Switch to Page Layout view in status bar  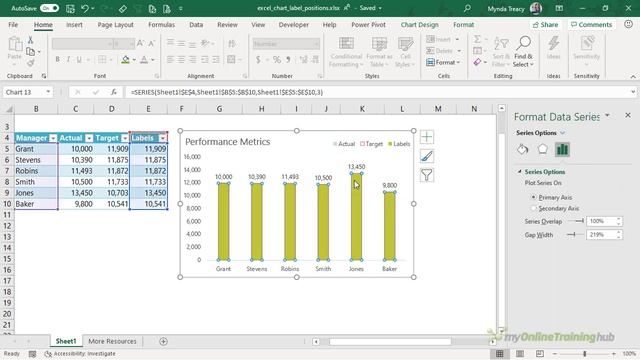click(x=520, y=353)
